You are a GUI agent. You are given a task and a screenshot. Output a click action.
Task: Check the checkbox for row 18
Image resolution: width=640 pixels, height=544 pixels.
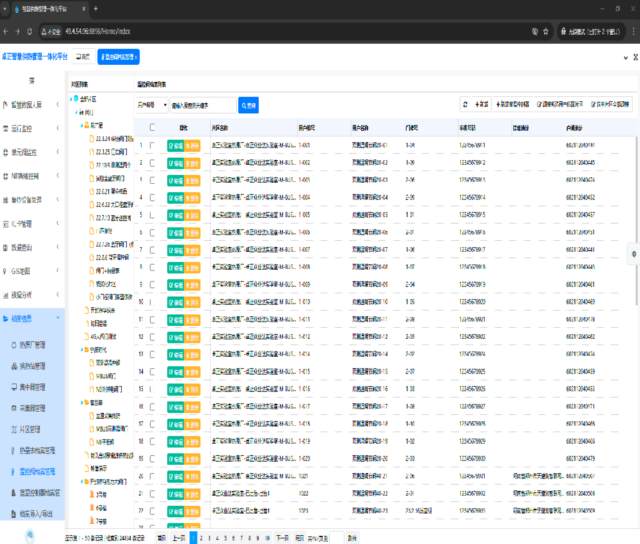click(x=152, y=441)
